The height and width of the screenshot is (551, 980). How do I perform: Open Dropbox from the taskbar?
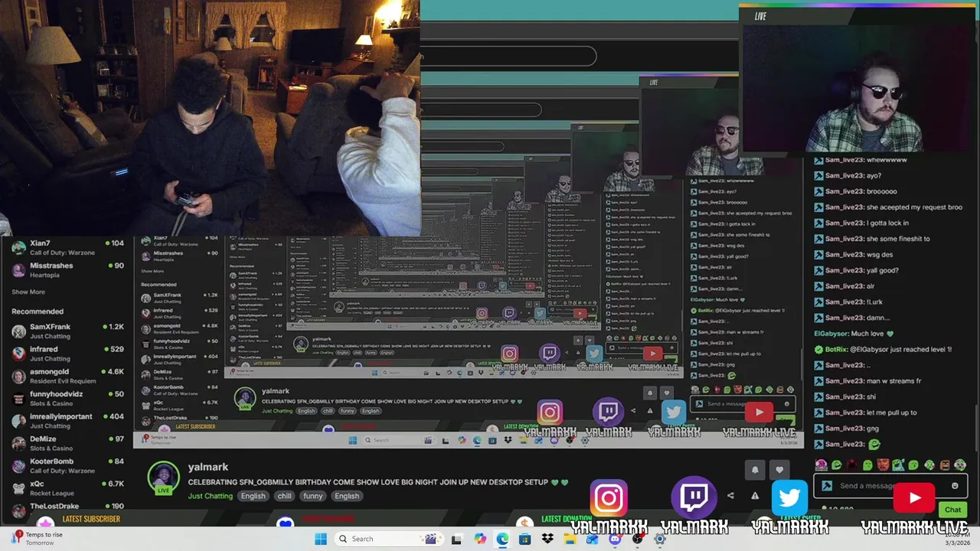pos(547,539)
